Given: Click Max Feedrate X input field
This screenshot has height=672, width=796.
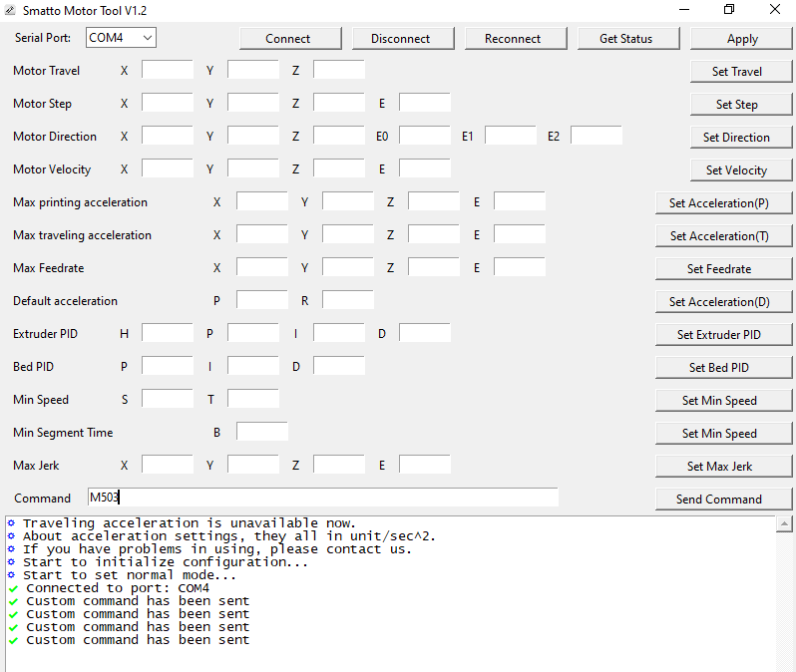Looking at the screenshot, I should point(262,267).
